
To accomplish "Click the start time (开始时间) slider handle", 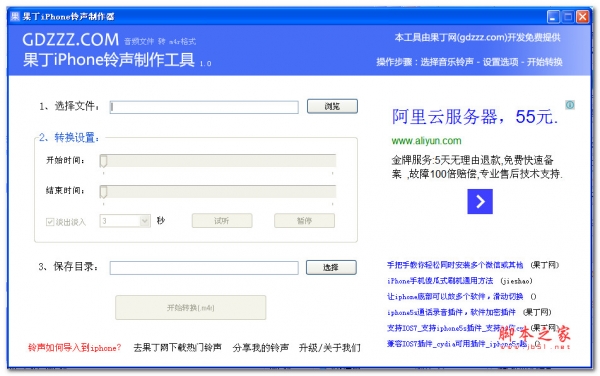I will coord(103,161).
